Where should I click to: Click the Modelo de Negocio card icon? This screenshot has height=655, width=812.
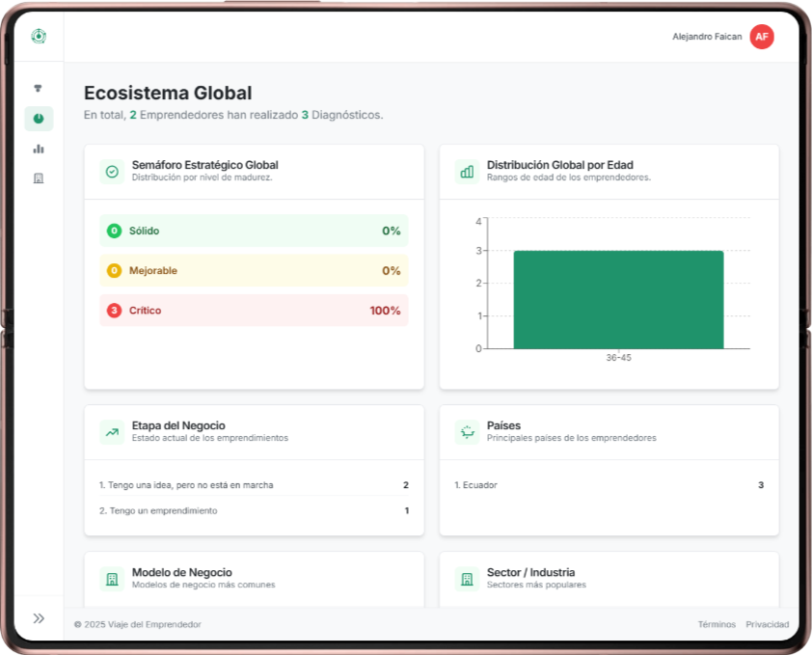[x=108, y=577]
